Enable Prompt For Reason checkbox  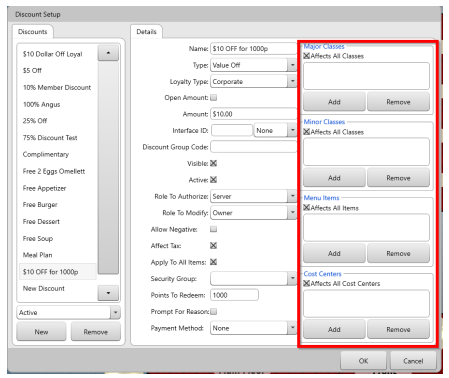(x=214, y=311)
